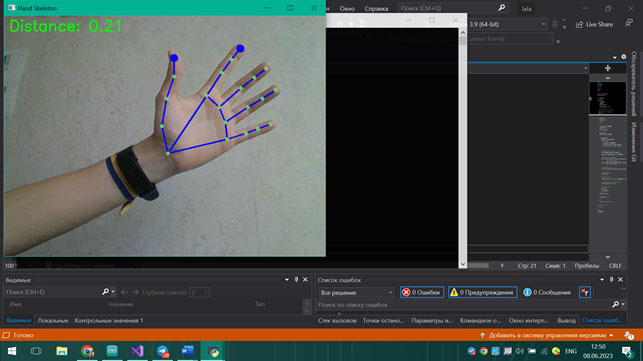Viewport: 643px width, 361px height.
Task: Click the search magnifier in title bar
Action: click(x=502, y=8)
